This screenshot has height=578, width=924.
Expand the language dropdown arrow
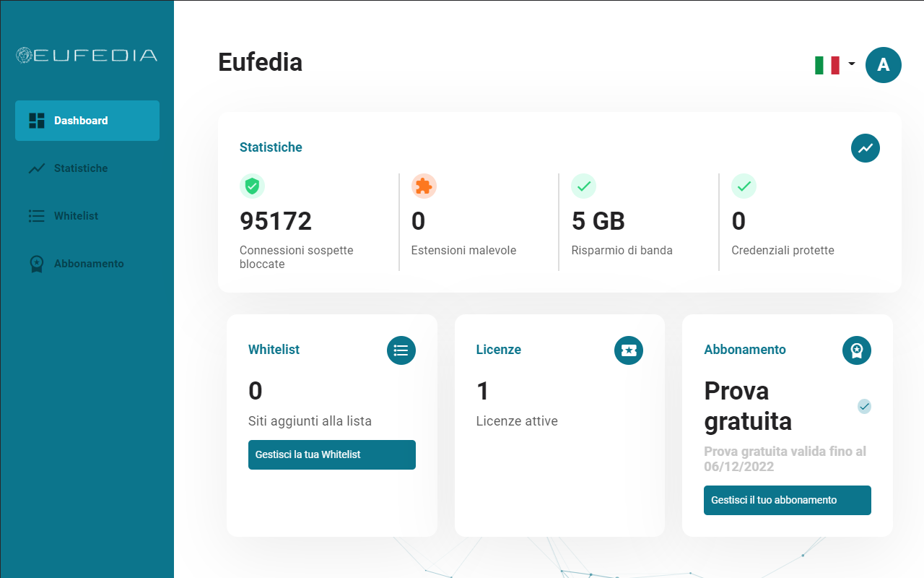click(x=852, y=64)
